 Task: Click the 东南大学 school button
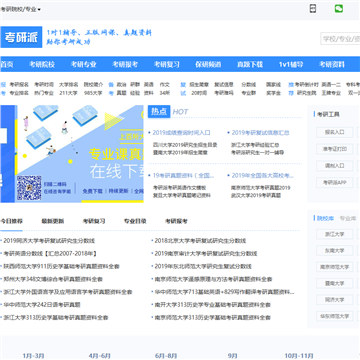[335, 250]
